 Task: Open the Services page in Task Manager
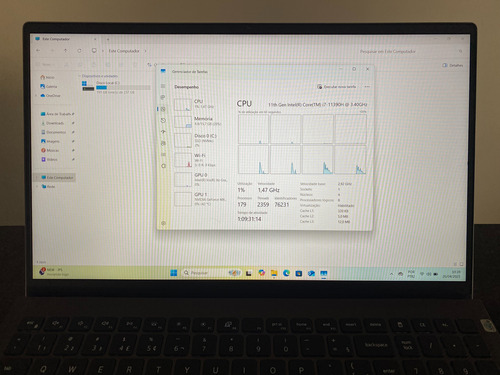point(163,166)
